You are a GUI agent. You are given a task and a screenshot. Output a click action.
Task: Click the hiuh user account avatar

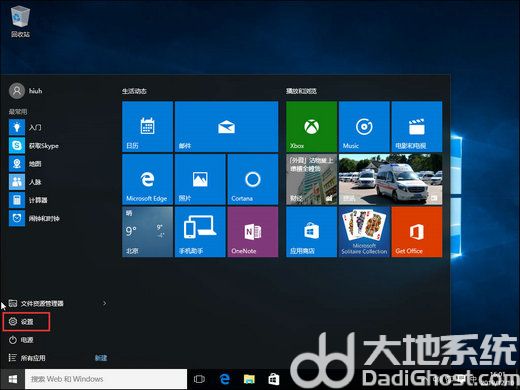[x=17, y=91]
